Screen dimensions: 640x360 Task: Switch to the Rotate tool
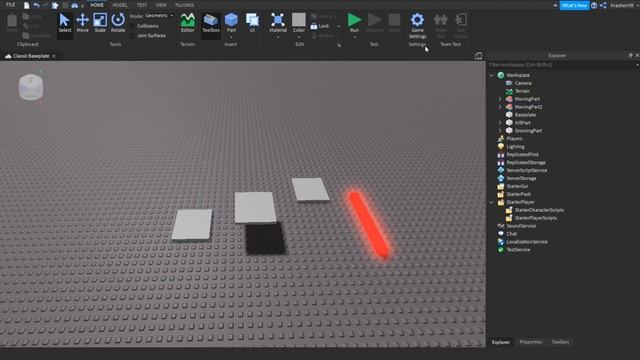point(118,23)
